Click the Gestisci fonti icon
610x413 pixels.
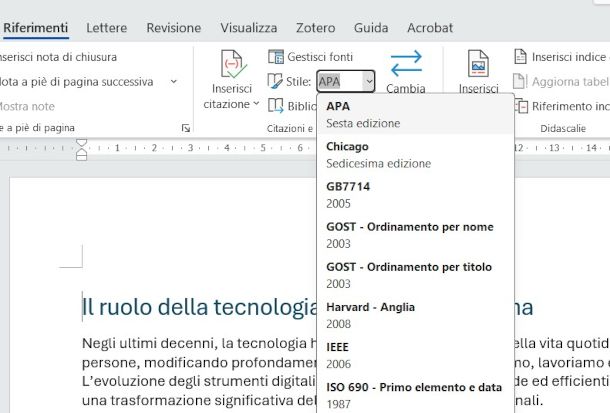[276, 57]
